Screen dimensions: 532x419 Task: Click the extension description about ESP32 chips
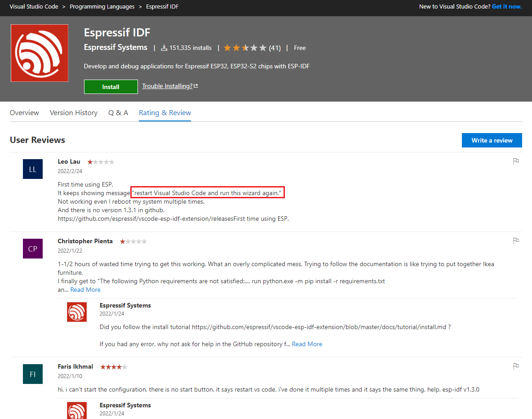pyautogui.click(x=197, y=66)
